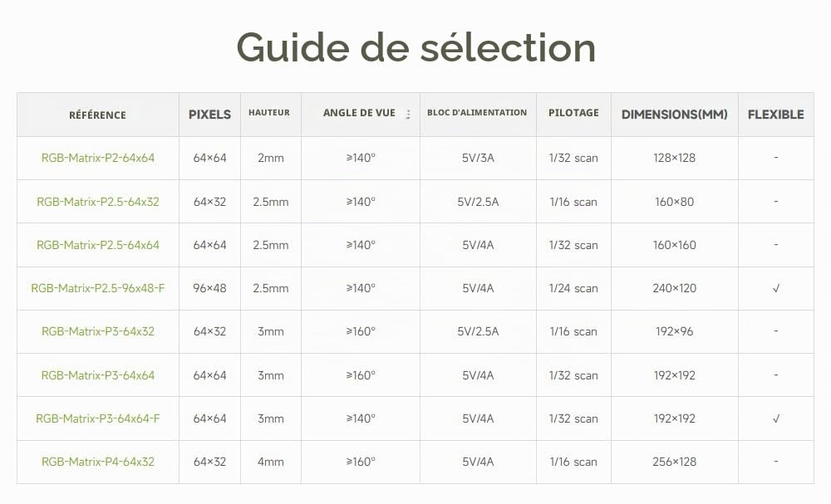Follow the RGB-Matrix-P2.5-64x64 link
Image resolution: width=831 pixels, height=504 pixels.
click(x=98, y=245)
